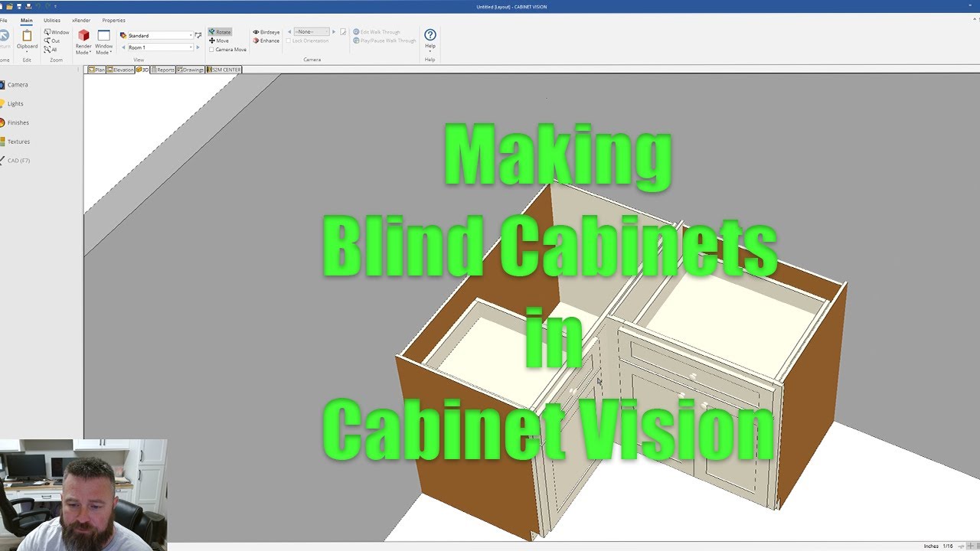The height and width of the screenshot is (551, 980).
Task: Open the Room 1 dropdown
Action: coord(160,47)
